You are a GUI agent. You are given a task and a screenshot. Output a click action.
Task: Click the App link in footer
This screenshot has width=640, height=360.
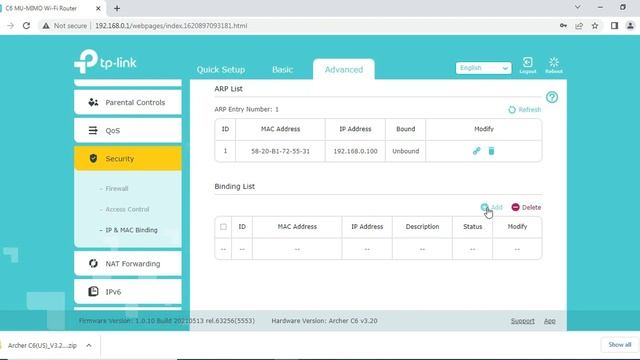[549, 321]
